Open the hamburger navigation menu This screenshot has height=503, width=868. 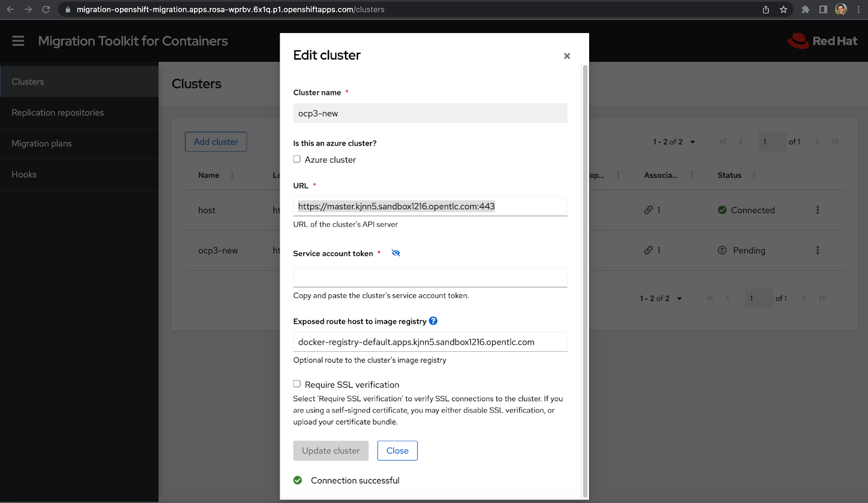tap(18, 41)
